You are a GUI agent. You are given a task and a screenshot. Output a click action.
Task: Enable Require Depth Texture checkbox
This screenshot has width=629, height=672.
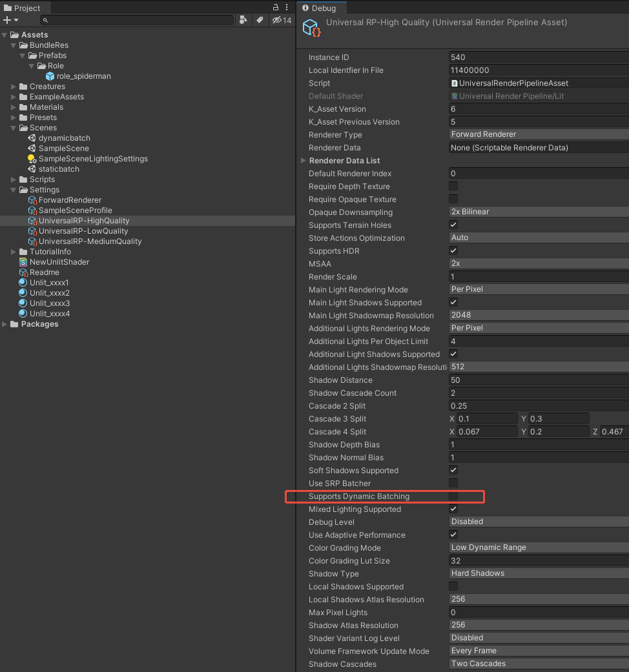pos(453,186)
